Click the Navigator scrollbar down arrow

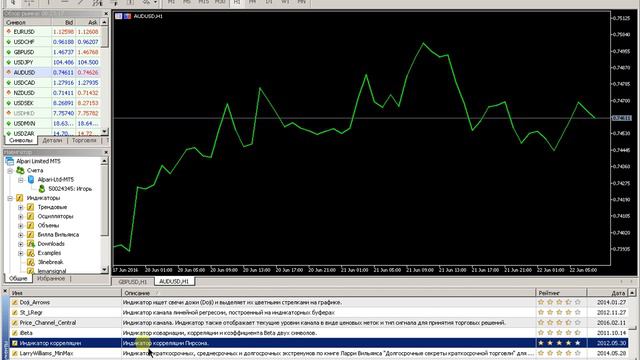pyautogui.click(x=104, y=269)
